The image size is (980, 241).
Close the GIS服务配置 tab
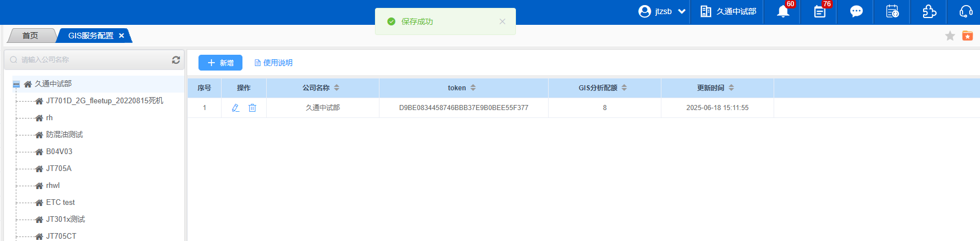pos(121,36)
